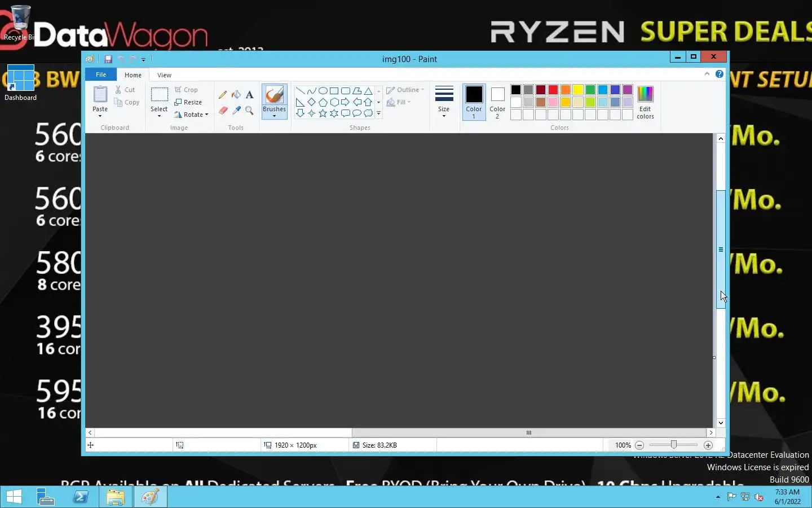Screen dimensions: 812x508
Task: Choose the Five-point star shape
Action: pyautogui.click(x=323, y=113)
